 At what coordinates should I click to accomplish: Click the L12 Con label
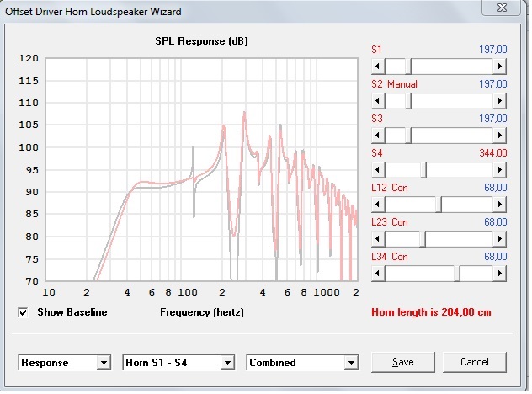[390, 188]
